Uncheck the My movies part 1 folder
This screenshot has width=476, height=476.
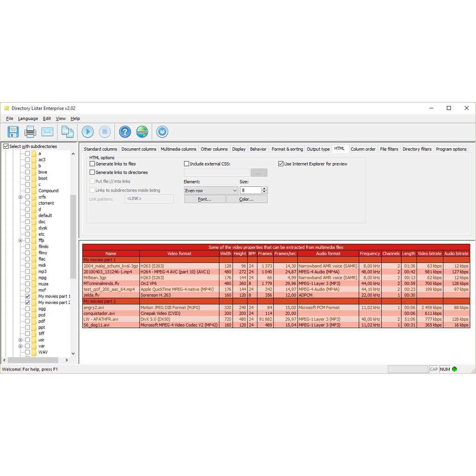point(27,296)
